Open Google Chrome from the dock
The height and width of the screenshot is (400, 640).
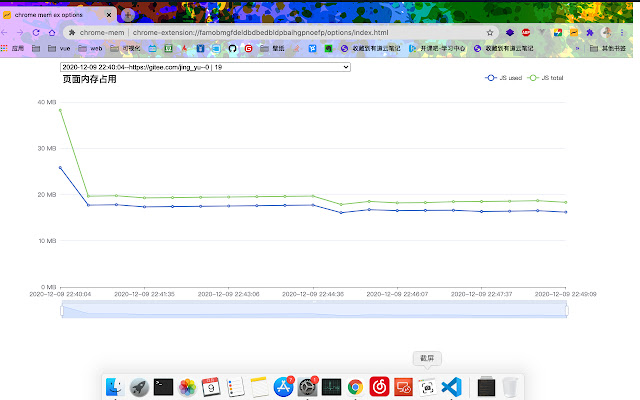tap(356, 387)
